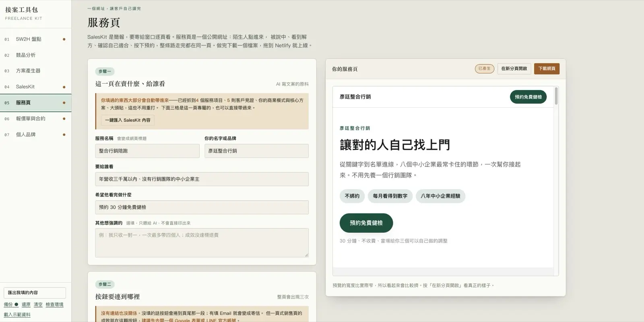
Task: Click the 下載網頁 button
Action: click(547, 69)
